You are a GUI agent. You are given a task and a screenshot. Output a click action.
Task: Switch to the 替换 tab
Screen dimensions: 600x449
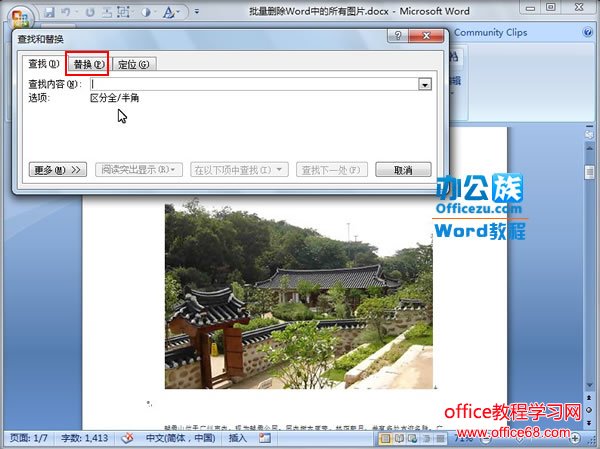pos(88,64)
